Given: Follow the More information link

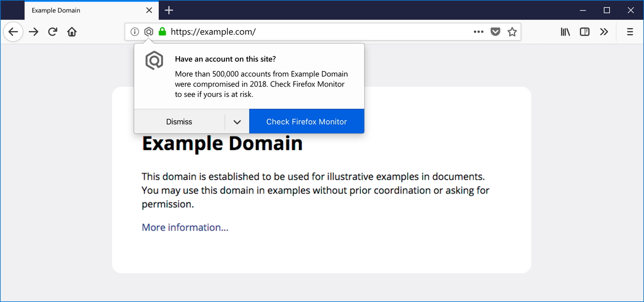Looking at the screenshot, I should [185, 227].
